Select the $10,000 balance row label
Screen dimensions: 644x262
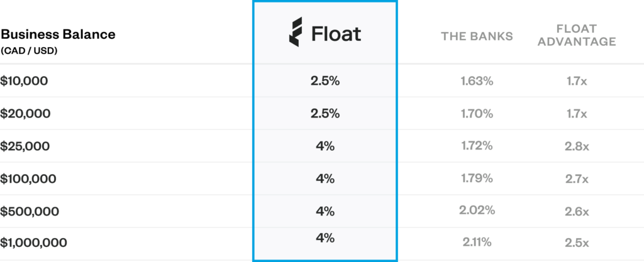pos(24,81)
